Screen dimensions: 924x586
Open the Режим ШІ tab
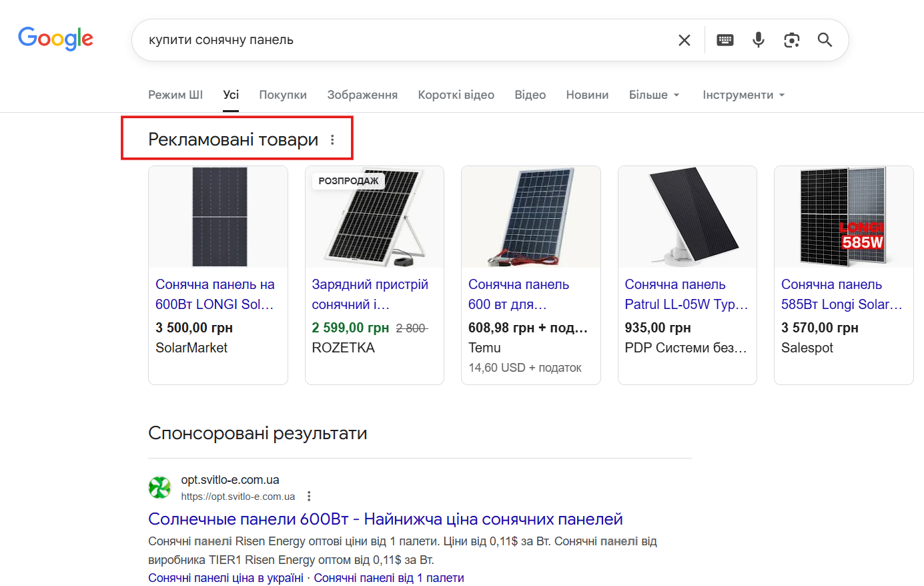click(175, 95)
